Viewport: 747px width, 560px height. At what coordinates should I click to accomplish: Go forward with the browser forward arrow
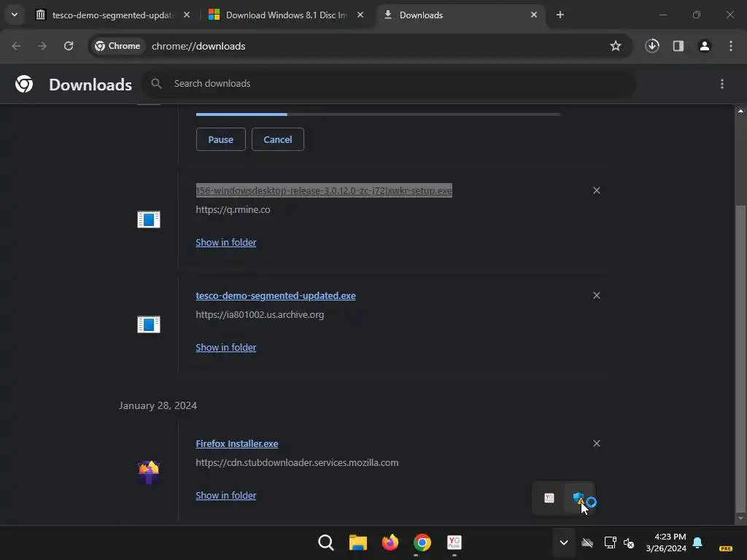click(42, 46)
